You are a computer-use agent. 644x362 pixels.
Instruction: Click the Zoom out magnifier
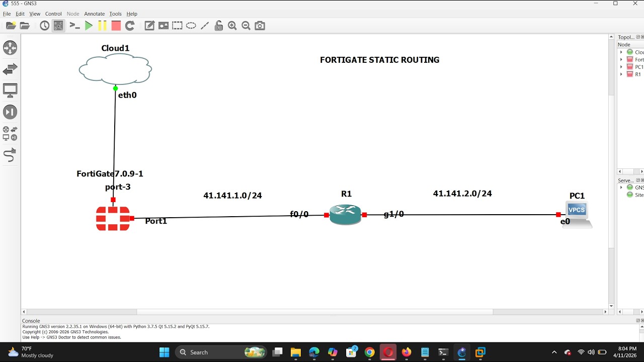click(246, 26)
